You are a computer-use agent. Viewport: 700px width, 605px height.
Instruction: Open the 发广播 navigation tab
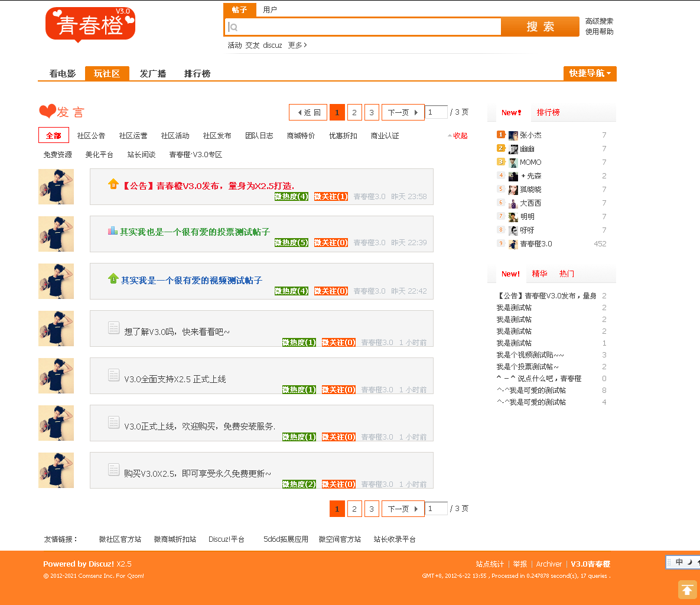pos(152,74)
